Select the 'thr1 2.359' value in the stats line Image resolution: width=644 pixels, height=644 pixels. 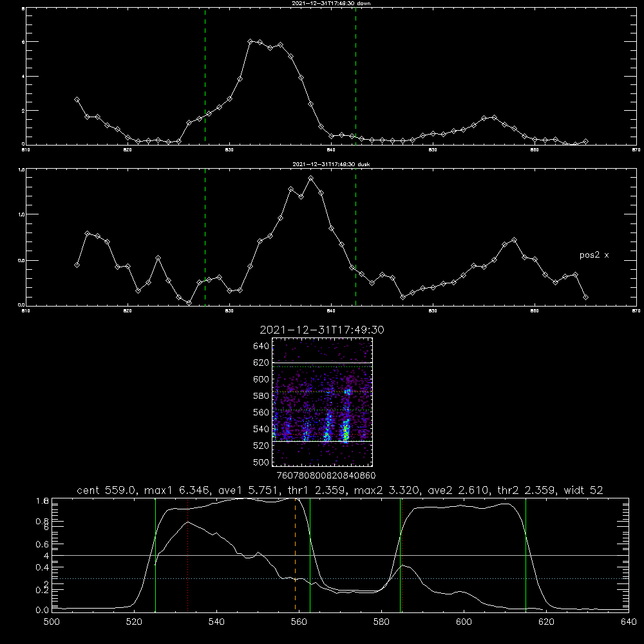(316, 490)
